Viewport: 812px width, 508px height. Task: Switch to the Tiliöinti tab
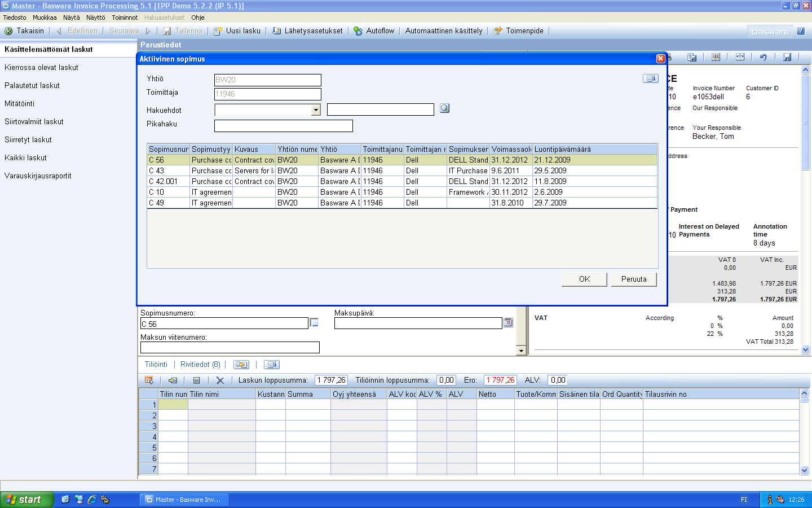(156, 365)
